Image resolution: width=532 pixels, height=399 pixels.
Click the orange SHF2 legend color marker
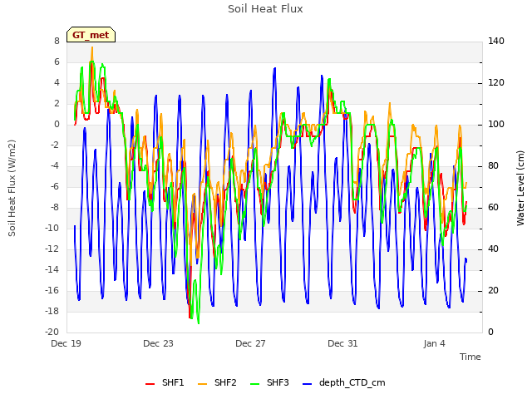202,384
